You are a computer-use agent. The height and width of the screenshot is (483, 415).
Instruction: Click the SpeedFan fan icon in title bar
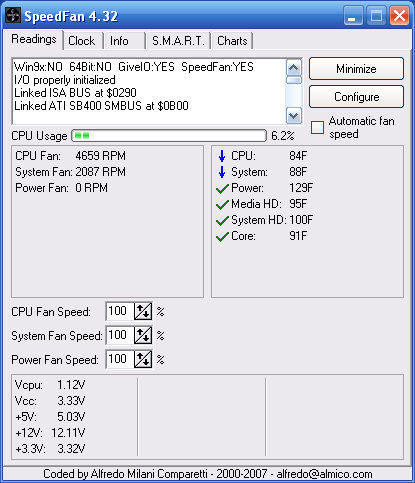[x=13, y=15]
